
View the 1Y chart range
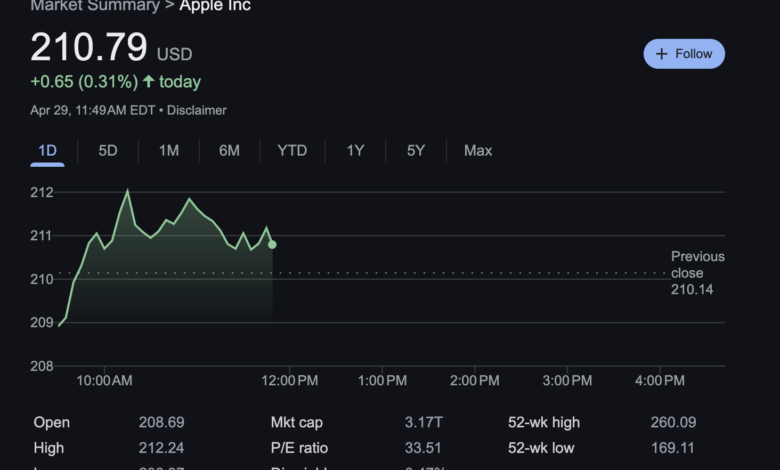pyautogui.click(x=355, y=151)
